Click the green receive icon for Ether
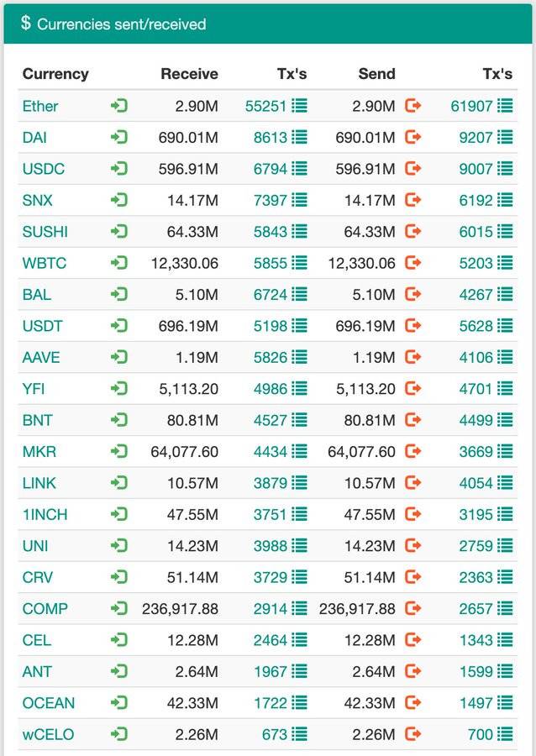The width and height of the screenshot is (536, 756). coord(119,106)
